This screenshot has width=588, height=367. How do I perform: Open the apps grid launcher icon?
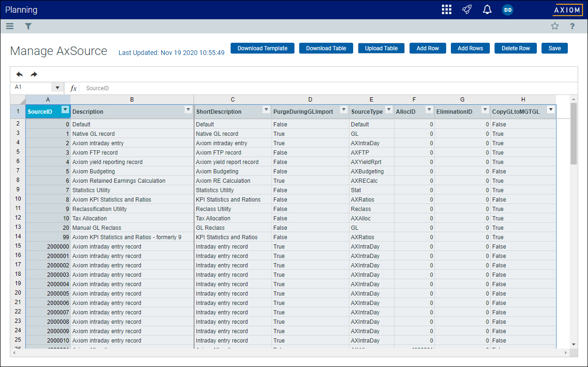[446, 10]
